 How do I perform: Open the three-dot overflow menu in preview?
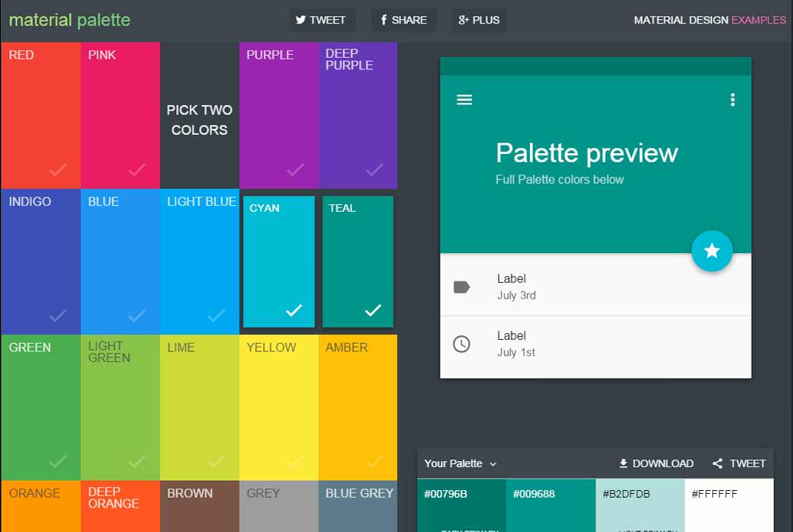733,99
